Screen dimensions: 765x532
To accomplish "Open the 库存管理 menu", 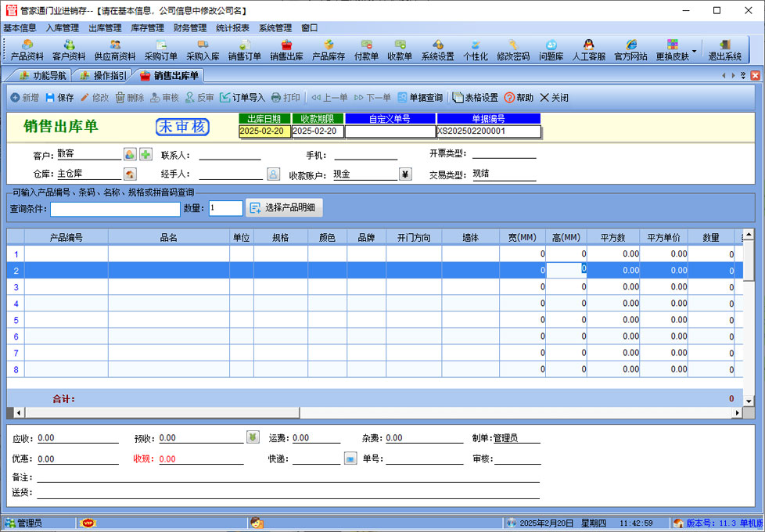I will pyautogui.click(x=147, y=27).
